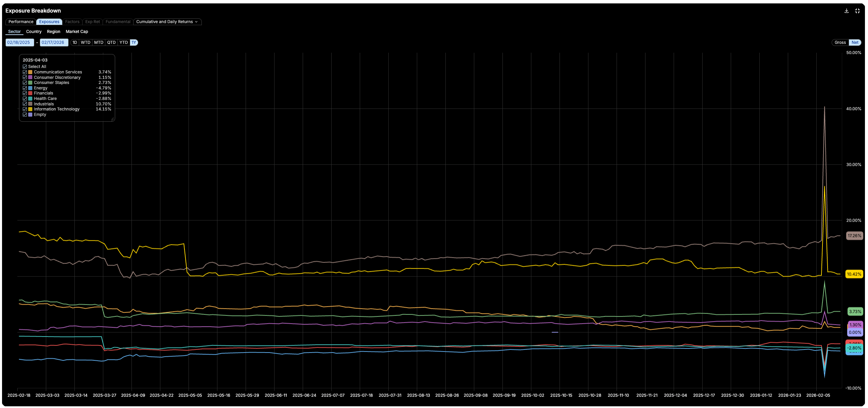The height and width of the screenshot is (408, 868).
Task: Click Consumer Staples green color swatch
Action: [x=30, y=83]
